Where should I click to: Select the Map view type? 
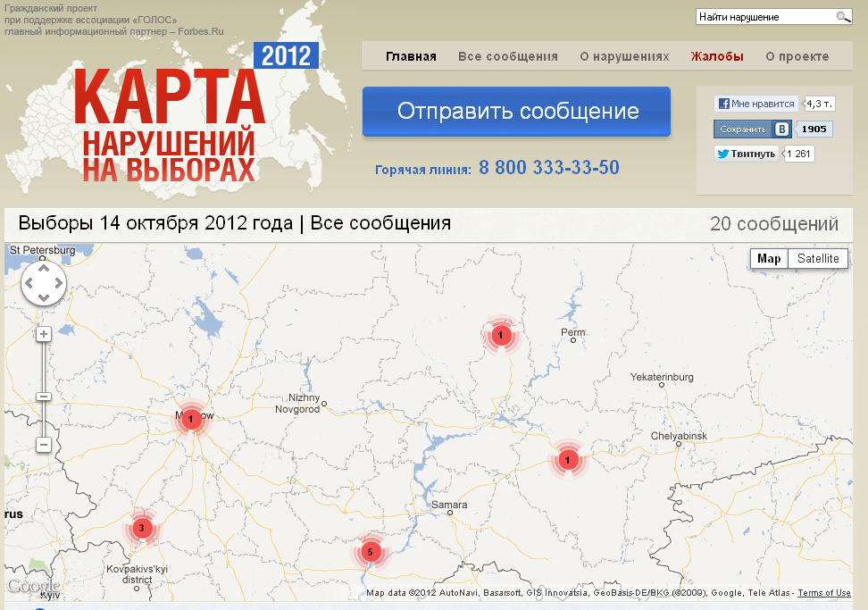tap(769, 259)
